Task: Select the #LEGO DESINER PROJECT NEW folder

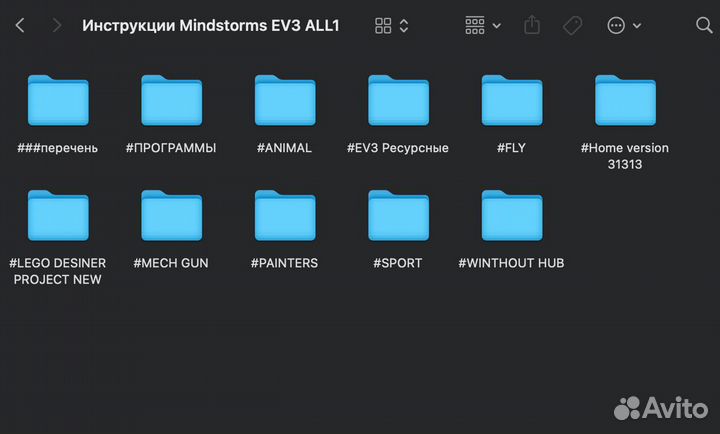Action: [58, 216]
